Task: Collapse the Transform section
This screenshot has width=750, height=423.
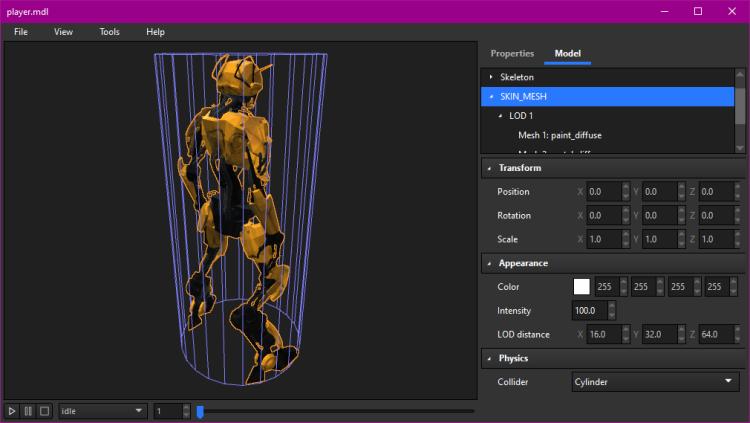Action: coord(489,168)
